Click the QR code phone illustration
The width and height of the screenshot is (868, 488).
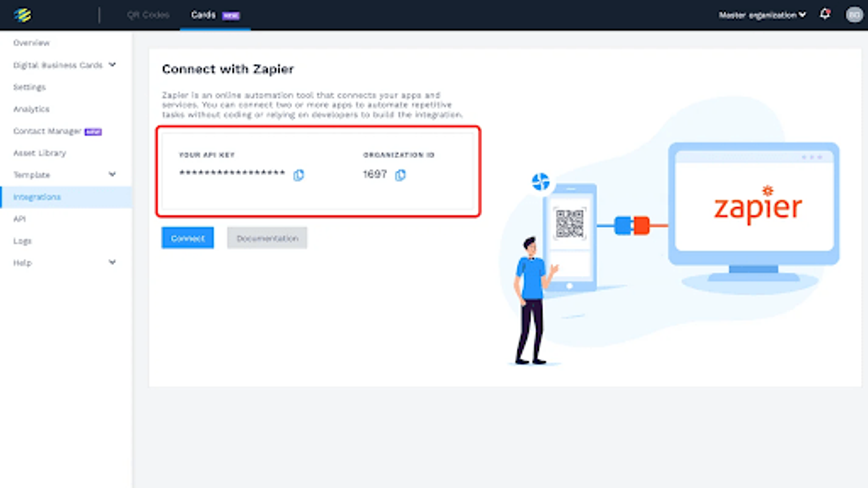click(x=569, y=237)
